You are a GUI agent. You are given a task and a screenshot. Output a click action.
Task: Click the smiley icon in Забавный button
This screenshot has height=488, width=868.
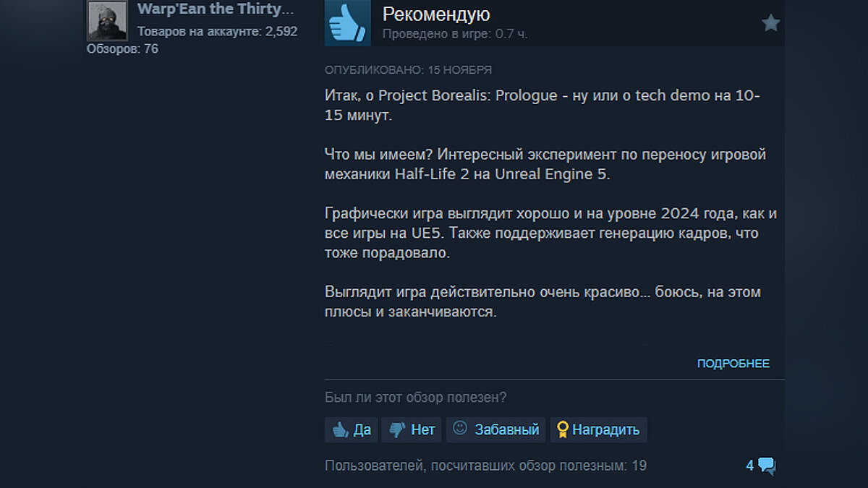tap(460, 428)
